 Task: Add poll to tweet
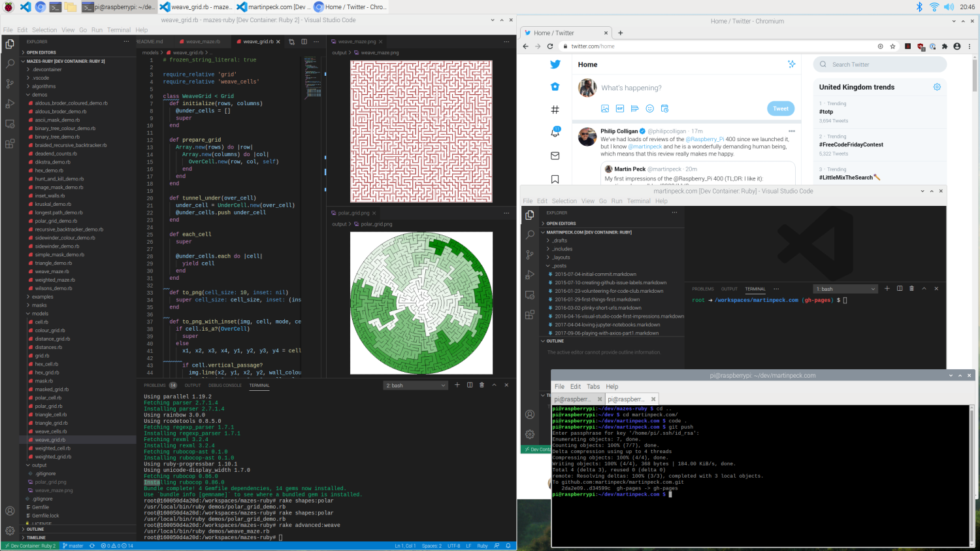click(634, 109)
